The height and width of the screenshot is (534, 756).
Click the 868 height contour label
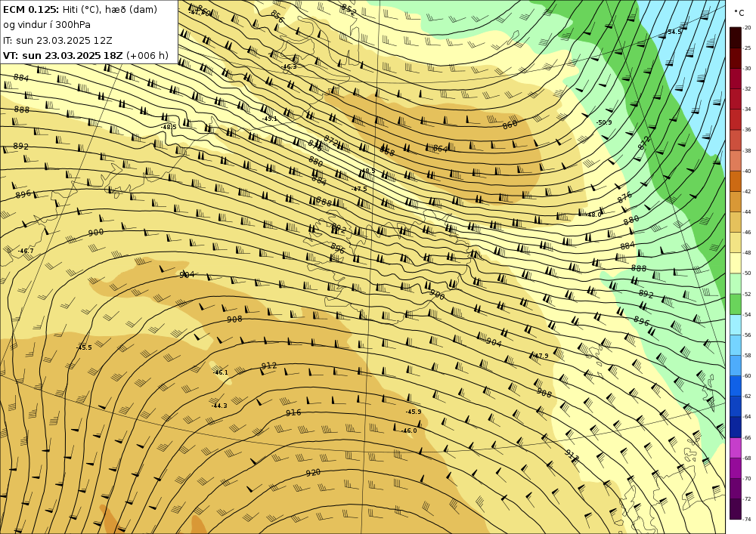tap(387, 151)
